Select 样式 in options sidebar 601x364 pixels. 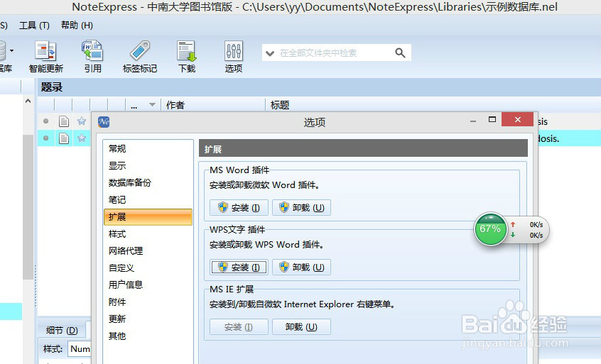click(x=148, y=234)
